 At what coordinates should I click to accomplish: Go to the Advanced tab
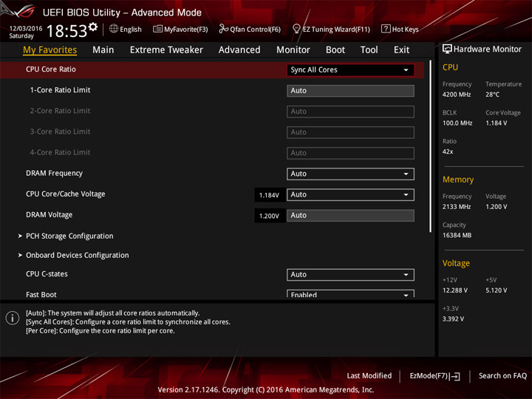point(239,50)
